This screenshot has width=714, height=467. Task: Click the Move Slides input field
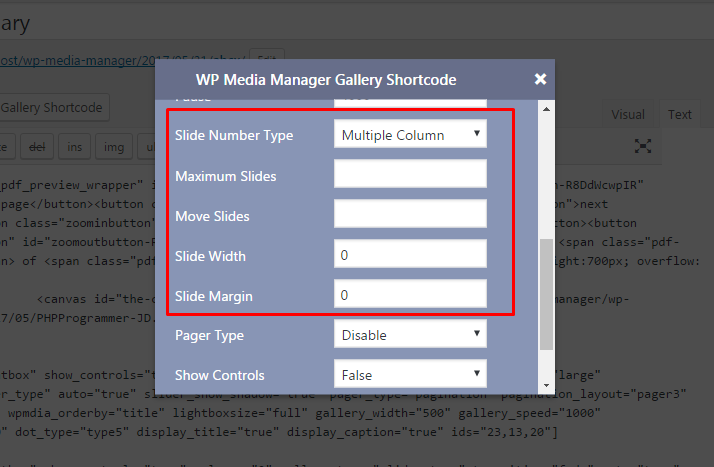pyautogui.click(x=410, y=213)
